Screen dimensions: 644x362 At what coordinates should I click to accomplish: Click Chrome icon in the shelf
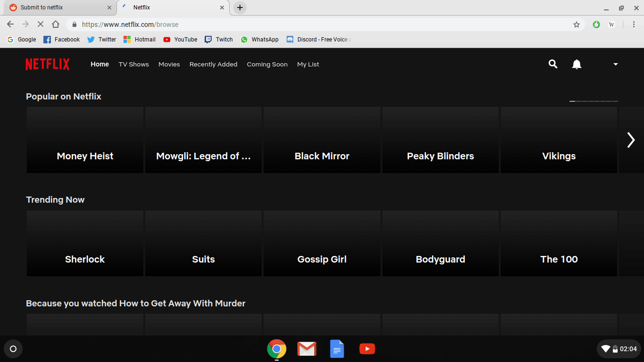277,349
